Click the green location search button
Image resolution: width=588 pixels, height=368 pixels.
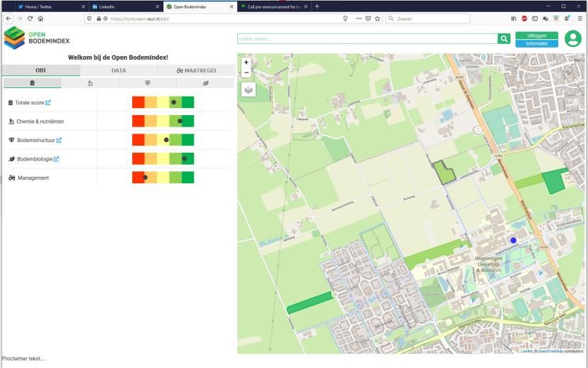tap(504, 38)
